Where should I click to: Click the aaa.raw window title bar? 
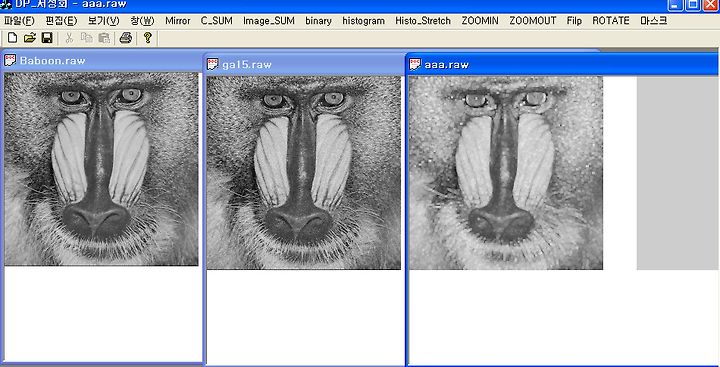coord(562,64)
